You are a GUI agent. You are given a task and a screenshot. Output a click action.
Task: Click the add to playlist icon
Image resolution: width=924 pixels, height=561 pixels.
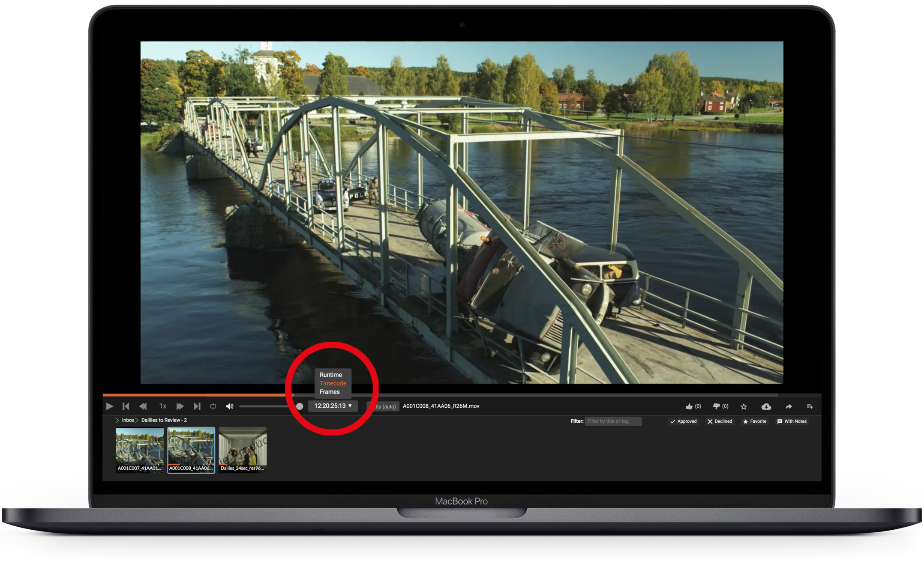point(810,406)
